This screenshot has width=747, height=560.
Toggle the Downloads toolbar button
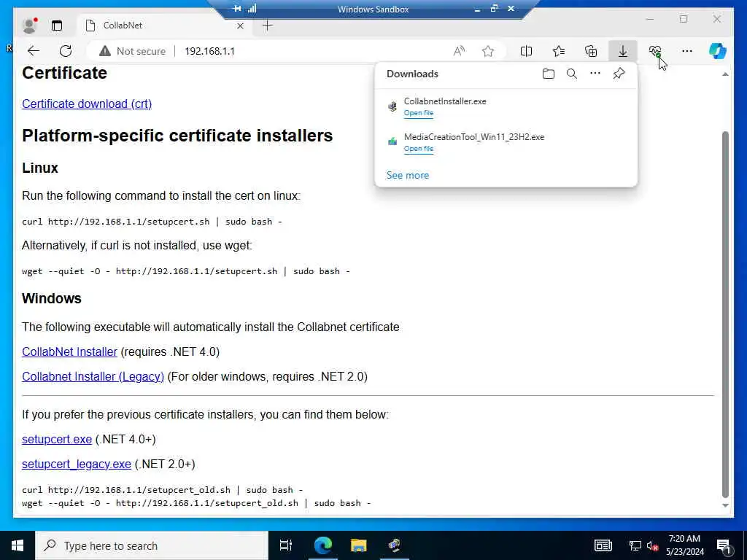coord(623,51)
